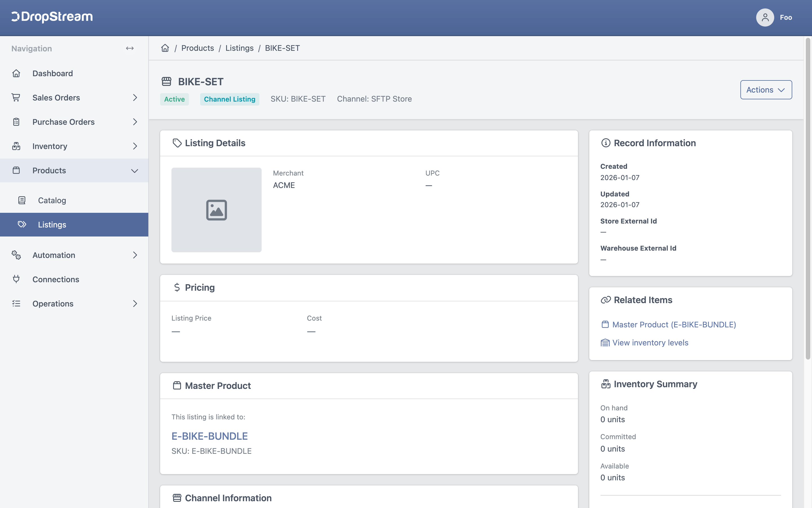Image resolution: width=812 pixels, height=508 pixels.
Task: Click the warehouse icon before View inventory levels
Action: coord(605,343)
